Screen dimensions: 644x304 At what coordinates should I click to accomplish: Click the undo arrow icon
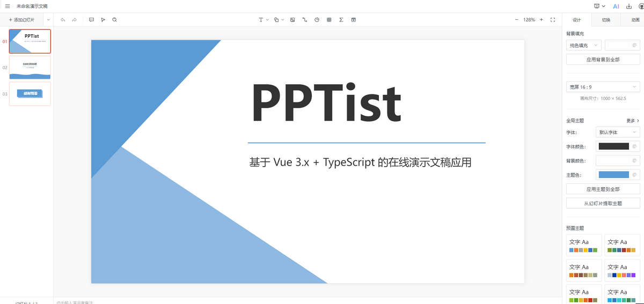[63, 19]
